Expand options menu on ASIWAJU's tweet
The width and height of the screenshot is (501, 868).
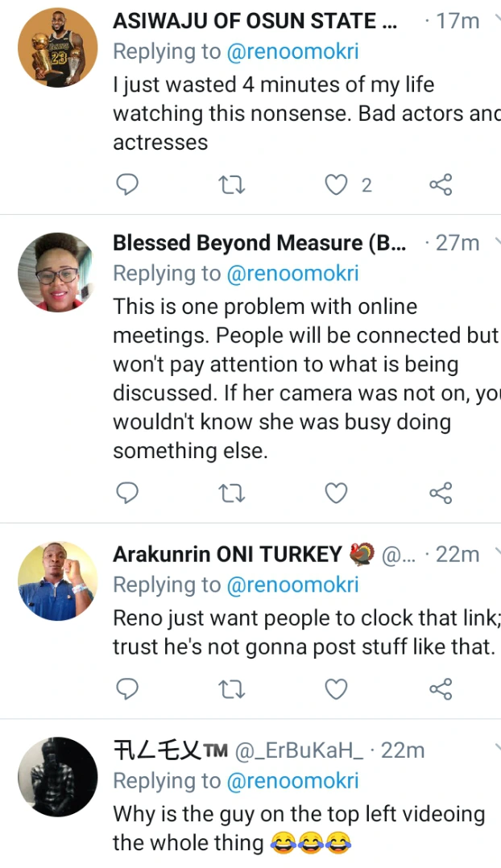tap(496, 19)
